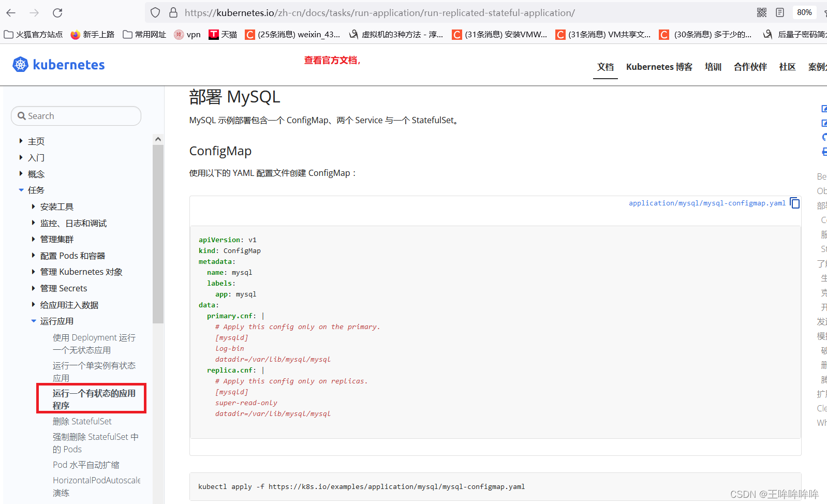Click the browser Back arrow
827x504 pixels.
tap(11, 12)
